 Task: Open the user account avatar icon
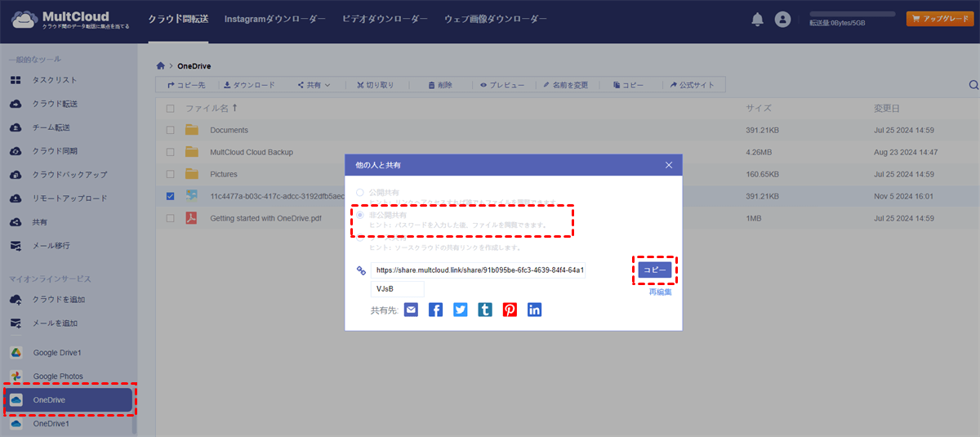pos(782,20)
